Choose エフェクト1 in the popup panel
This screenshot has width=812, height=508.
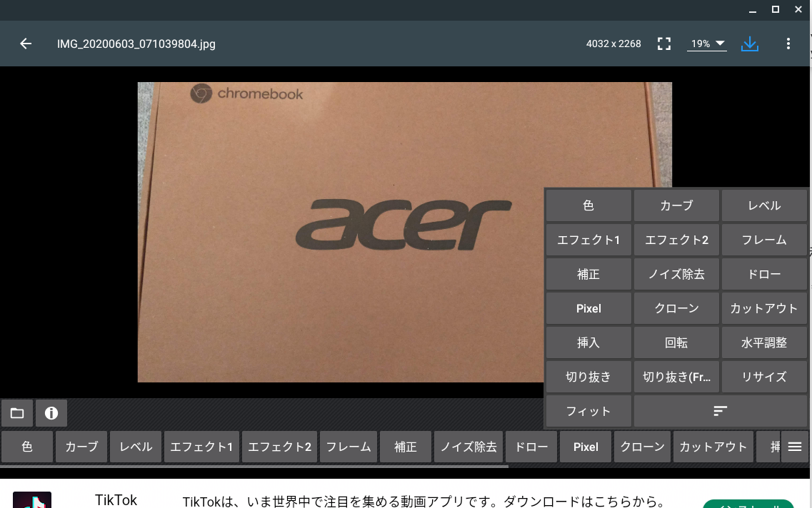click(x=588, y=240)
